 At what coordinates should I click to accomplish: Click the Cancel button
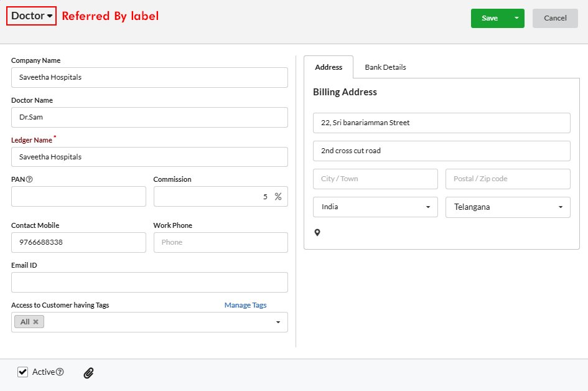click(x=555, y=18)
